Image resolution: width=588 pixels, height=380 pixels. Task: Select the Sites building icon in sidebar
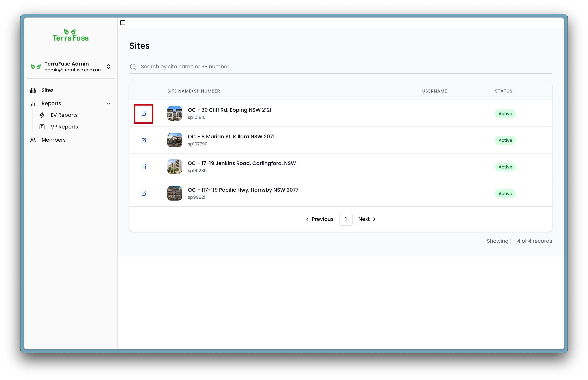pyautogui.click(x=33, y=90)
